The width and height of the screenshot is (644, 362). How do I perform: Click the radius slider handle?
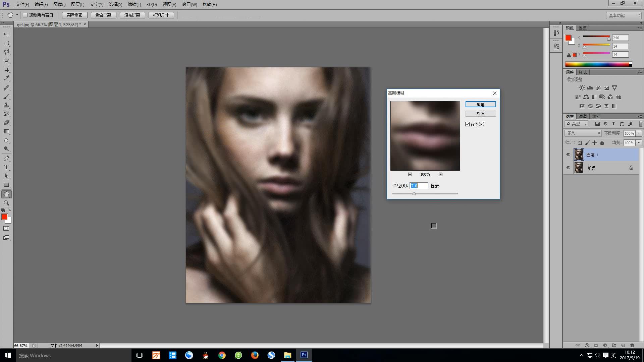point(414,194)
